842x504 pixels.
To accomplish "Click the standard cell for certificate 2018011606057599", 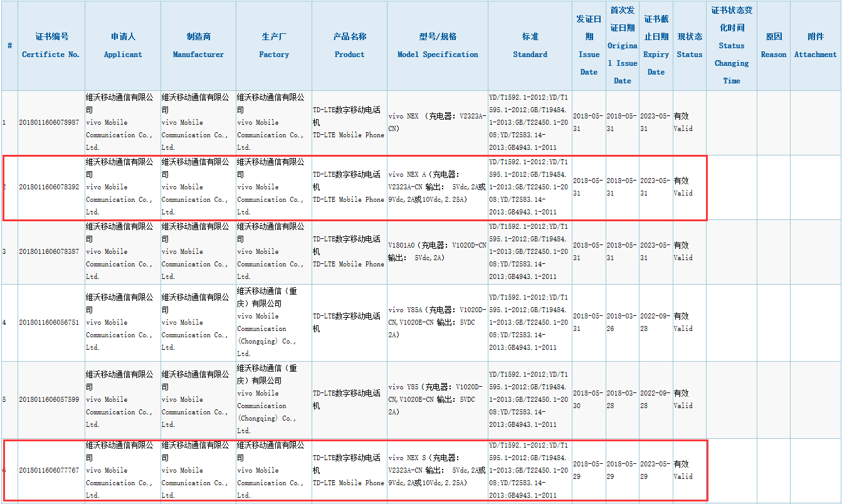I will (530, 400).
